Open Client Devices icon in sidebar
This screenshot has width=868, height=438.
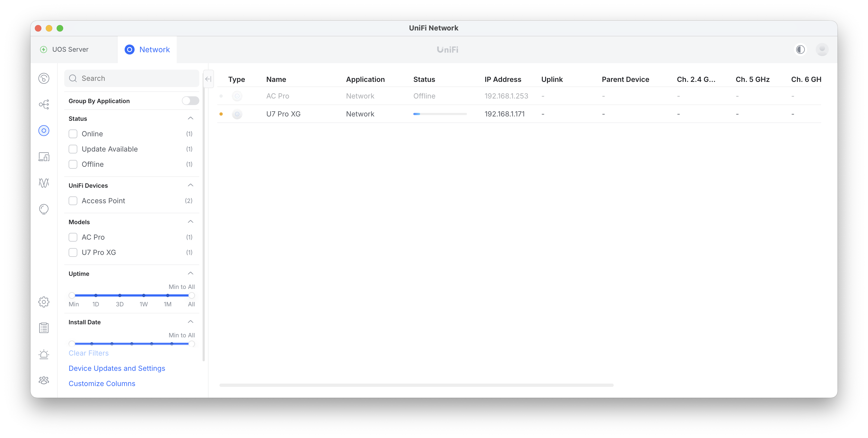pos(44,157)
